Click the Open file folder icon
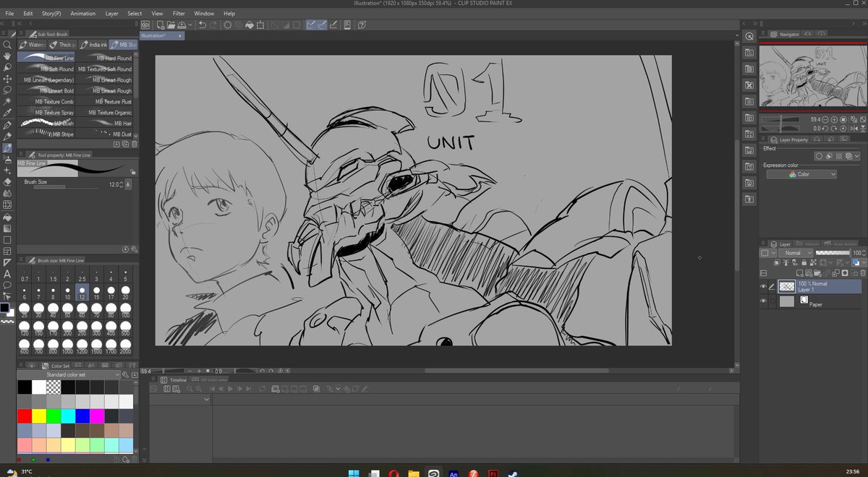 pyautogui.click(x=172, y=24)
